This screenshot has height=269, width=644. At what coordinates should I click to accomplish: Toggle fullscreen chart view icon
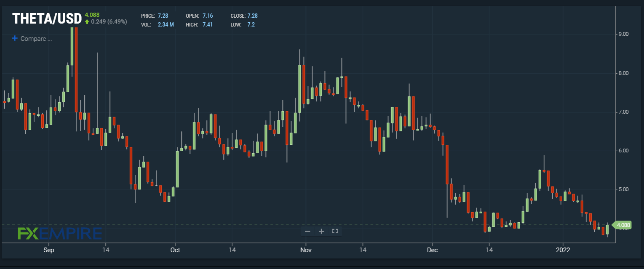click(x=335, y=231)
